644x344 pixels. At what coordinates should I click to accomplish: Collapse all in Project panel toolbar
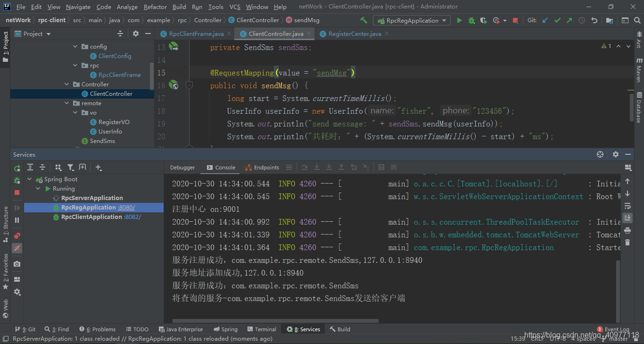tap(120, 34)
